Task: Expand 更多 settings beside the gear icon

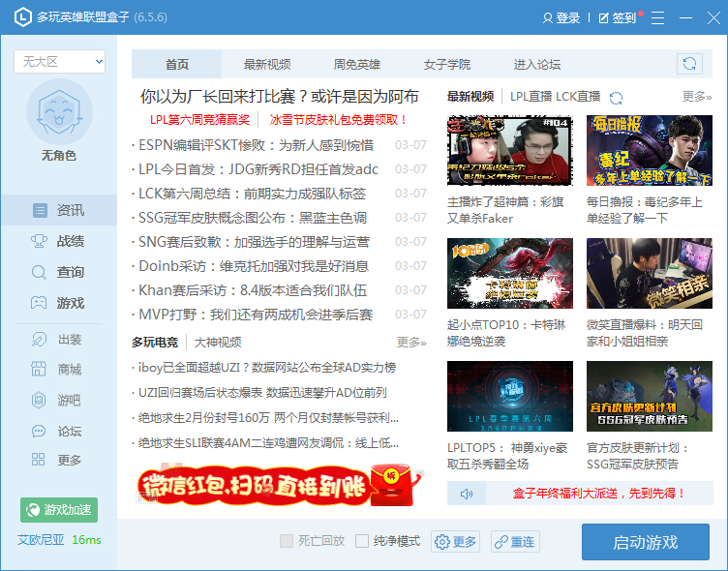Action: [x=456, y=541]
